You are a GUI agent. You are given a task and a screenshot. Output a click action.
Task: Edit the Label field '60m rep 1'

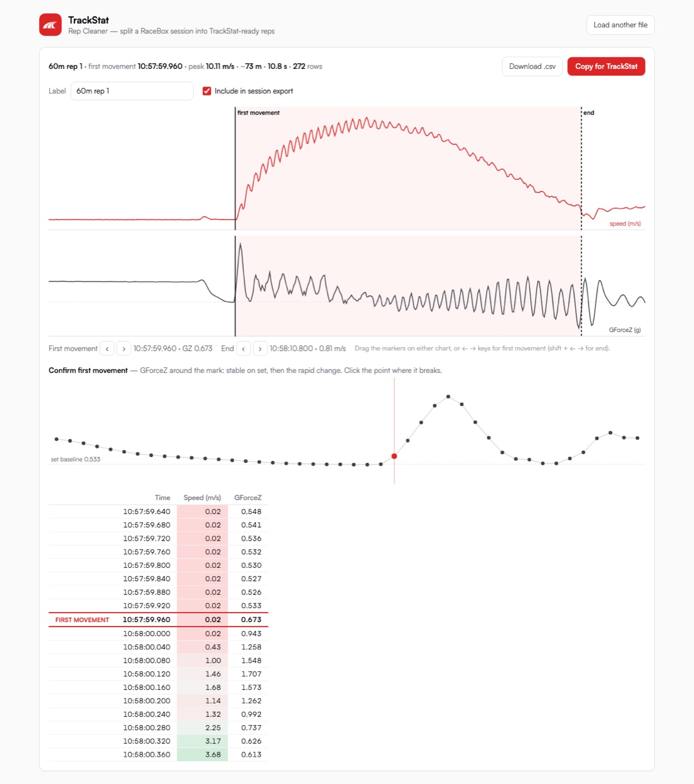pos(132,91)
